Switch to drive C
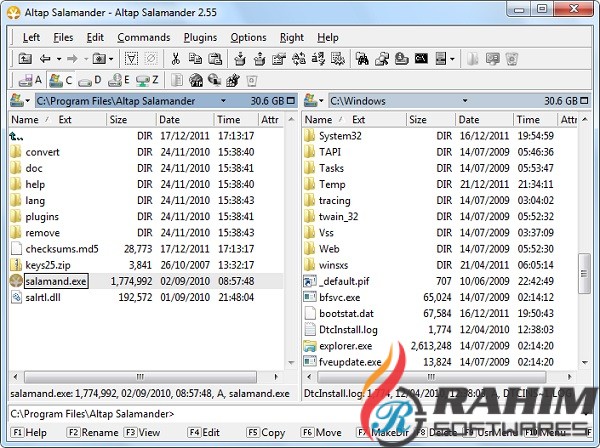 [61, 80]
